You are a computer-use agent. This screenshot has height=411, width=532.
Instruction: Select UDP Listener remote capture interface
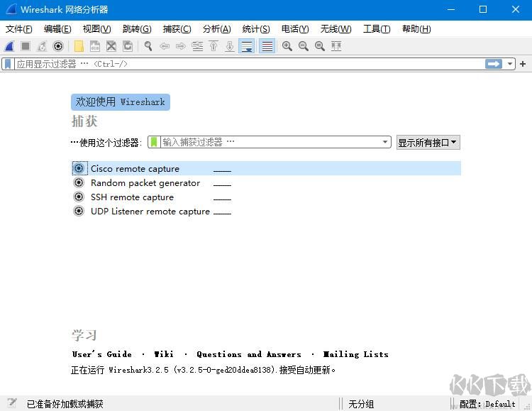(266, 212)
